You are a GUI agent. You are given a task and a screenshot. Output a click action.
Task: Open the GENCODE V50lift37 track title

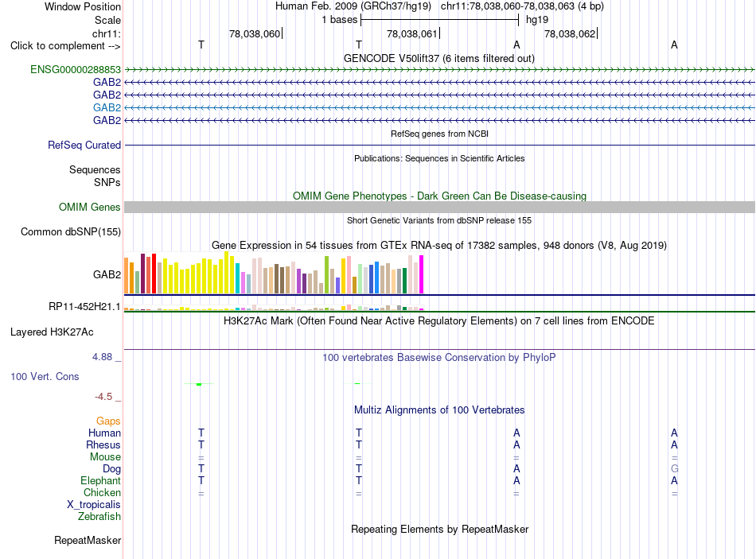coord(438,58)
